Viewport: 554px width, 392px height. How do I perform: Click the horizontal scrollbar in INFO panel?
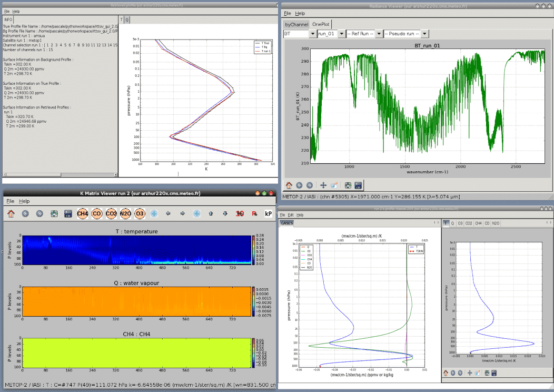click(60, 174)
